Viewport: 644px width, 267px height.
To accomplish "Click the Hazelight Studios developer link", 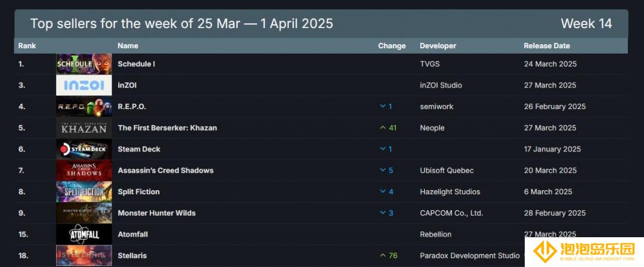I will click(450, 192).
